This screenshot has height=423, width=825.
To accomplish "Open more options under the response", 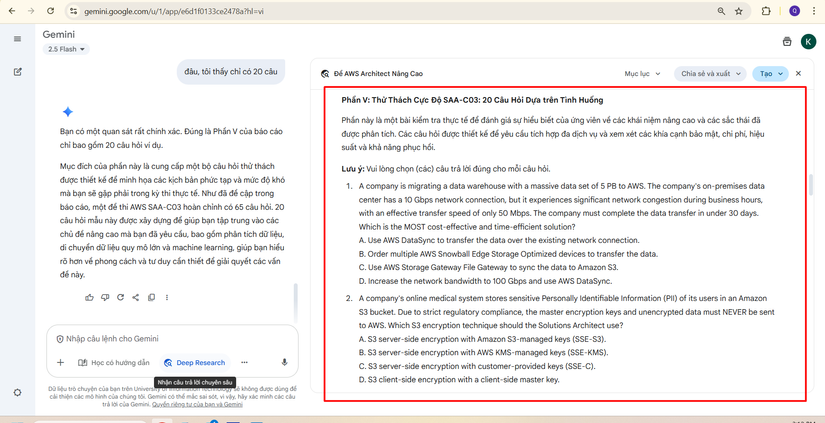I will tap(167, 297).
